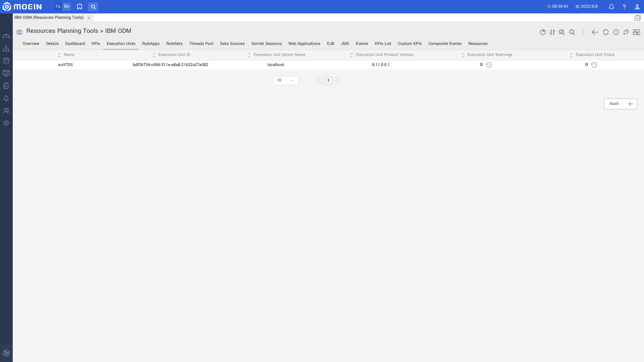Open the sidebar reports clipboard icon
Screen dimensions: 644x362
pyautogui.click(x=6, y=86)
